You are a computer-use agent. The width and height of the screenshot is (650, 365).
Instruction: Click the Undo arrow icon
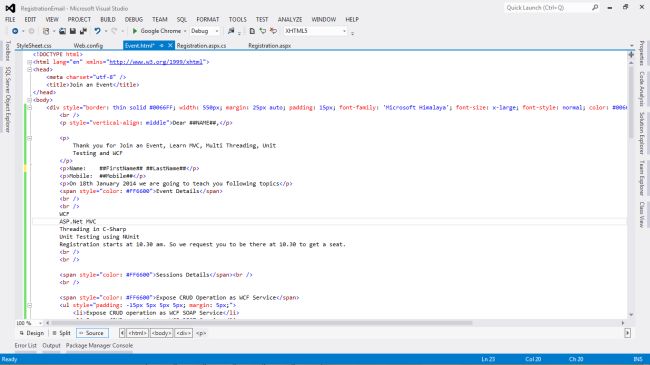pyautogui.click(x=97, y=31)
